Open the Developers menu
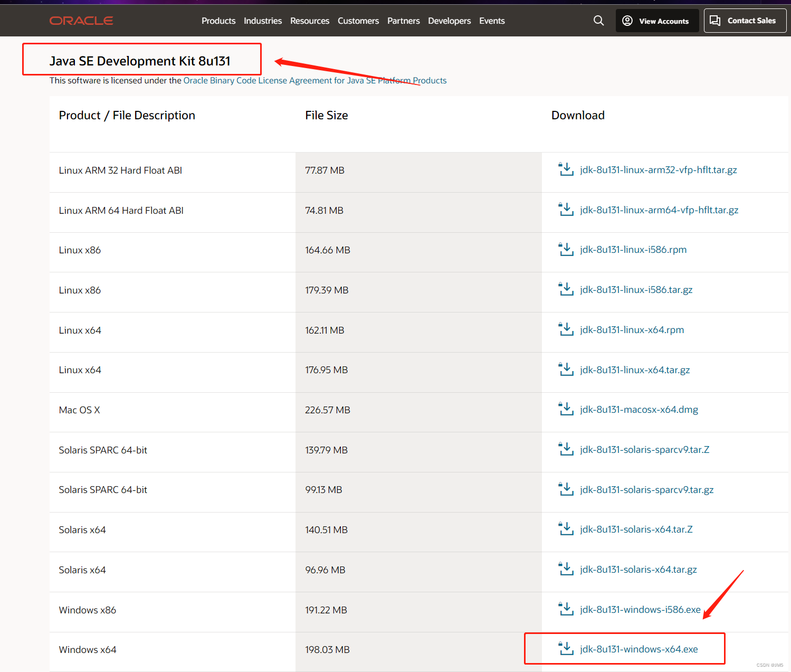 pyautogui.click(x=450, y=21)
